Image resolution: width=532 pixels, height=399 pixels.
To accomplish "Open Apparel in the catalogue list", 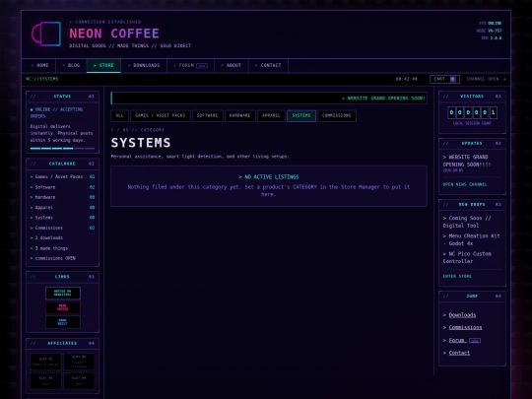I will pos(62,207).
